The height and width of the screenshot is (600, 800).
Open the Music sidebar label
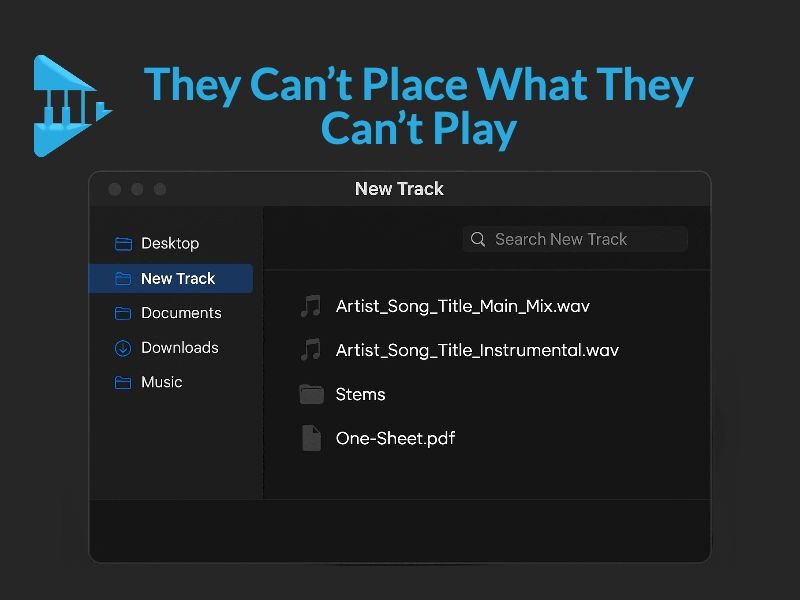162,383
